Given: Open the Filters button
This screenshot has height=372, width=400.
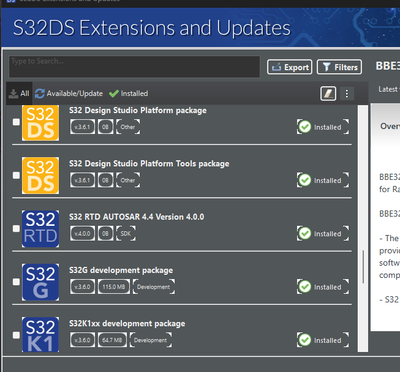Looking at the screenshot, I should click(x=339, y=67).
